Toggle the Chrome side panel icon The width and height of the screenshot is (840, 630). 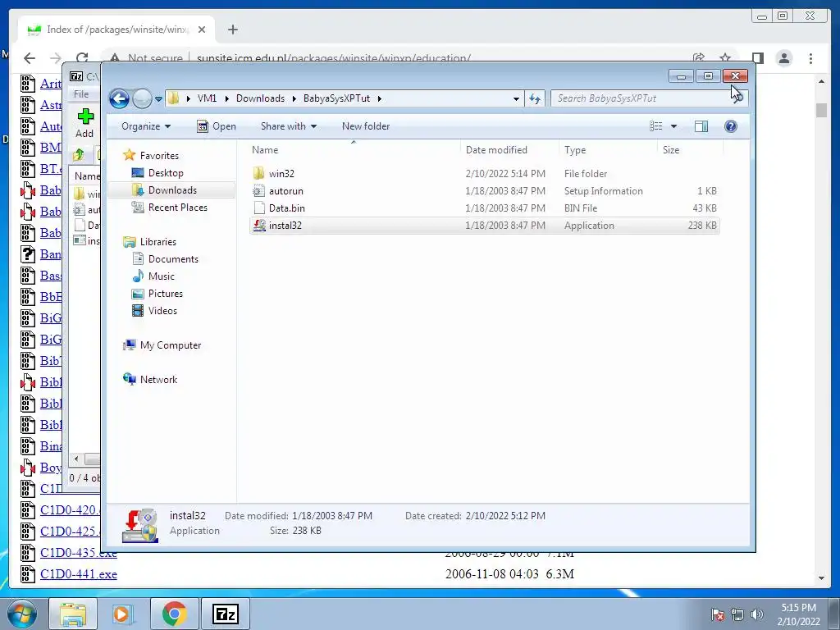pos(757,58)
